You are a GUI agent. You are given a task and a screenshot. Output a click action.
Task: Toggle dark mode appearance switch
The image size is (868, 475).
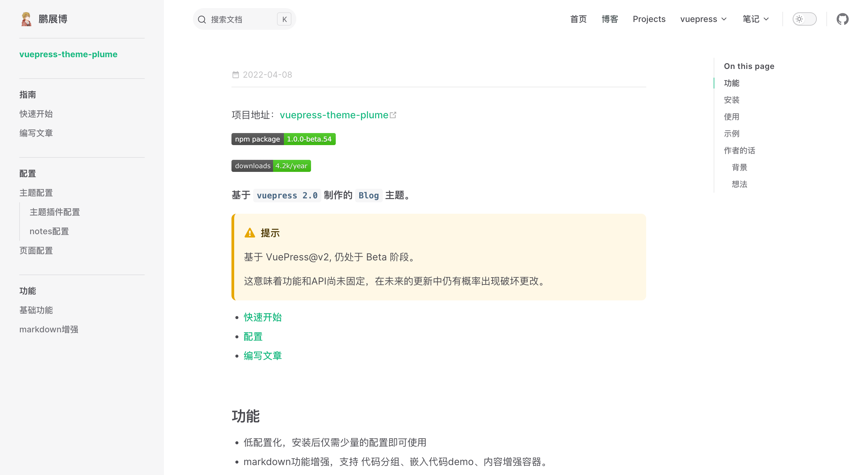[804, 19]
